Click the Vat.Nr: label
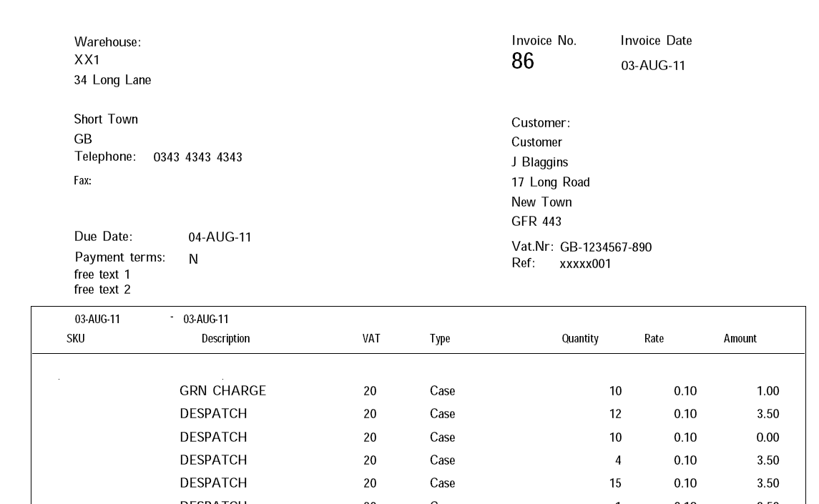This screenshot has width=819, height=504. click(532, 247)
